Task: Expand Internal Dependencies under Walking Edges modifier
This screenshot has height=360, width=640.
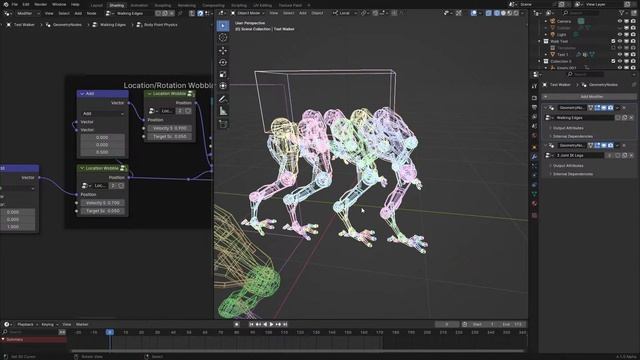Action: coord(572,136)
